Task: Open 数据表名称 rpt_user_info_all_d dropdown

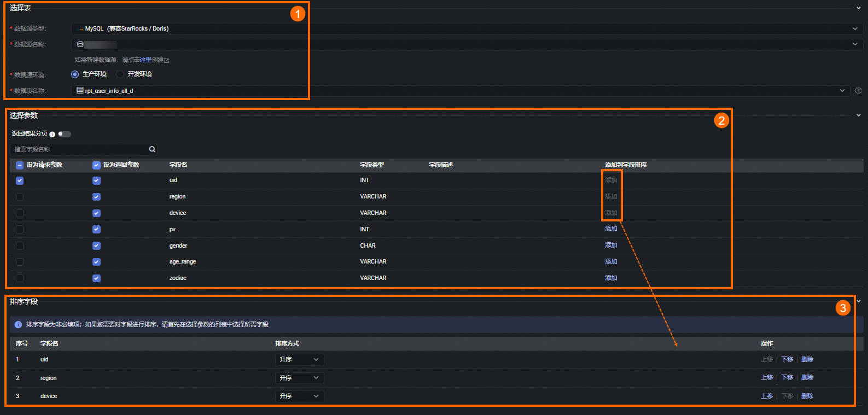Action: coord(461,91)
